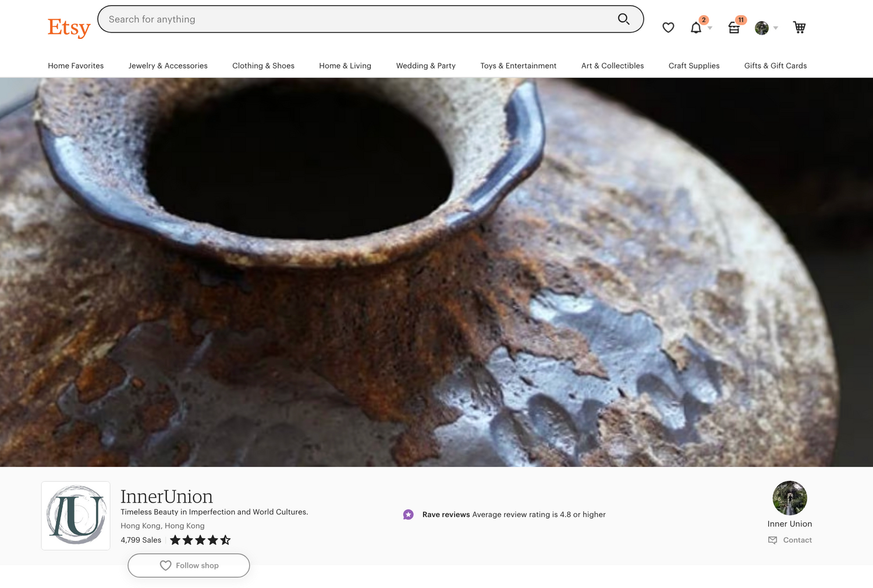Click the 4,799 Sales text
The width and height of the screenshot is (873, 588).
pos(141,540)
